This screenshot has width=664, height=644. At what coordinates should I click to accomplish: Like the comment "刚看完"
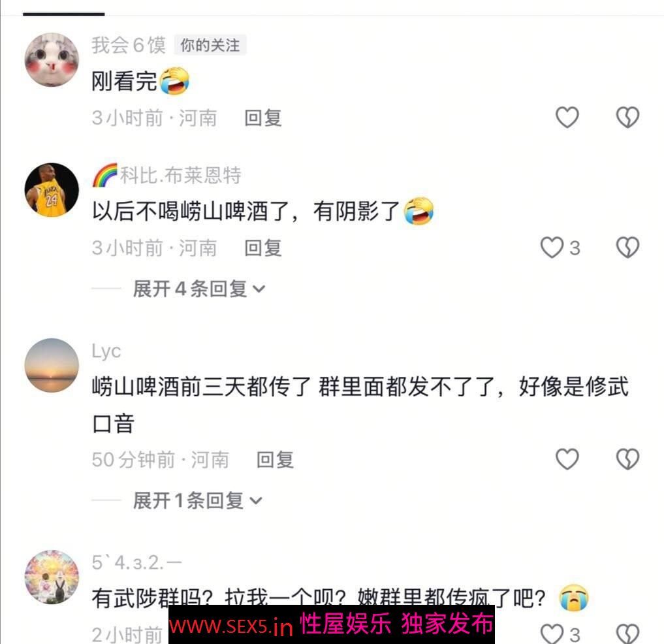pos(567,118)
